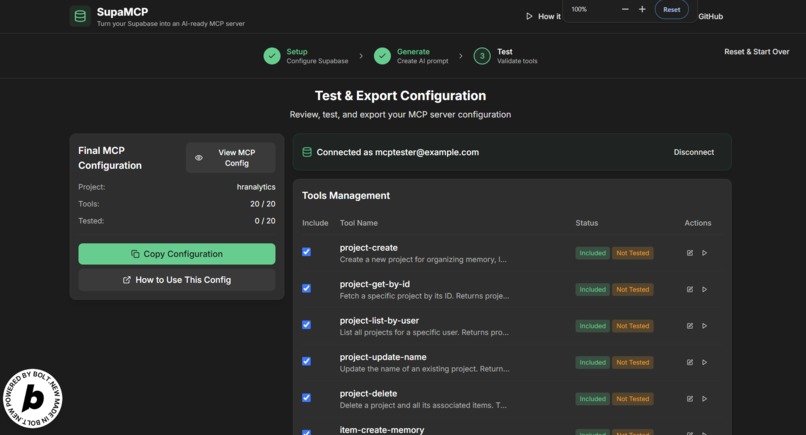Run test for project-update-name tool

coord(704,362)
